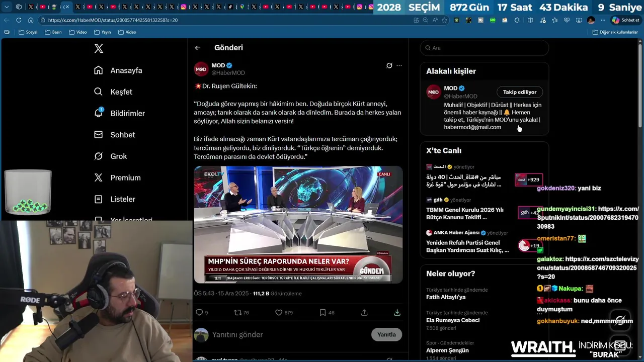Open Diğer sık kullanılanlar folder
The width and height of the screenshot is (644, 362).
click(x=615, y=32)
